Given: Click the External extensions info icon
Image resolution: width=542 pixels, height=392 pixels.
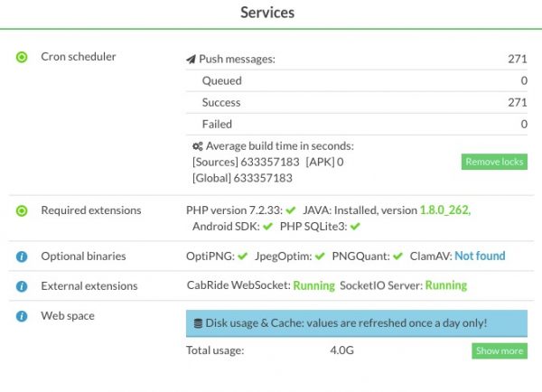Looking at the screenshot, I should pyautogui.click(x=22, y=286).
